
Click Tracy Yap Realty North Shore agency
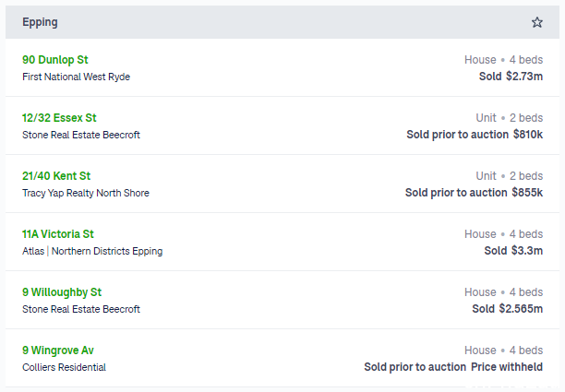86,193
